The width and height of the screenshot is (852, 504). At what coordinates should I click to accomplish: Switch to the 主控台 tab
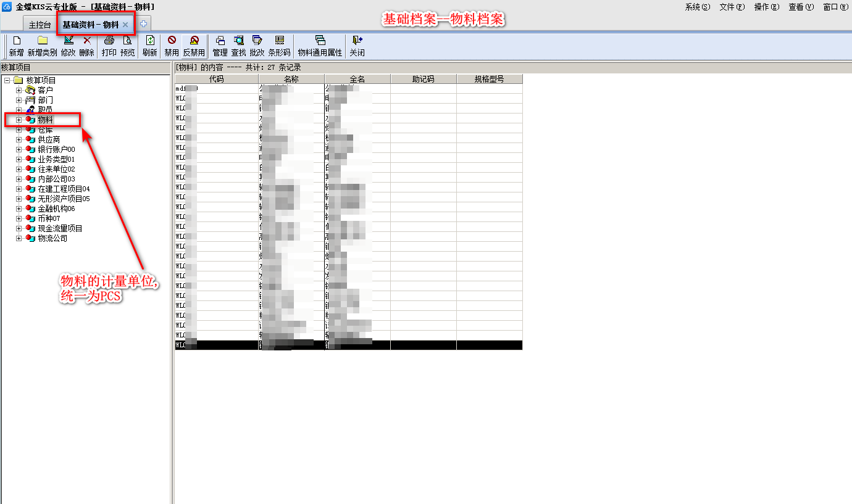pos(40,25)
